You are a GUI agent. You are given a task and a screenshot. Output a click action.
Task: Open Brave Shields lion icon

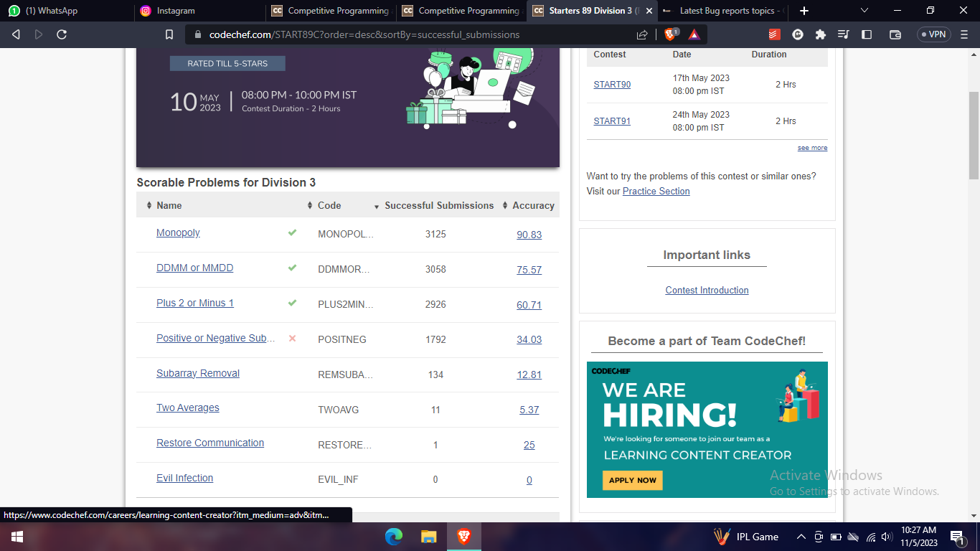coord(671,34)
